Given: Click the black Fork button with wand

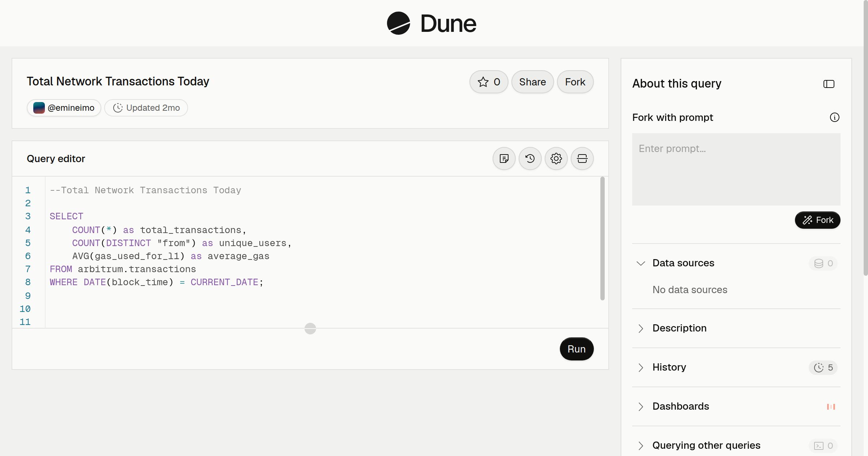Looking at the screenshot, I should tap(818, 220).
